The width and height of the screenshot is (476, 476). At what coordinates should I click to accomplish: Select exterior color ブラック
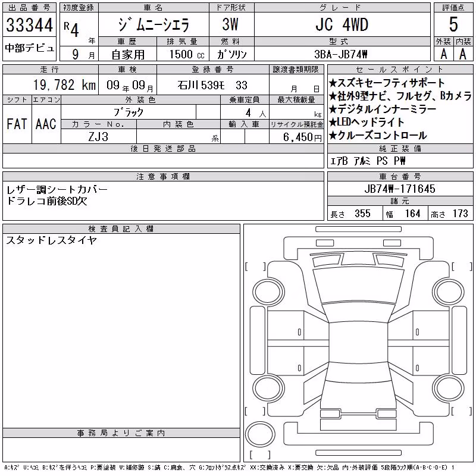coord(129,112)
